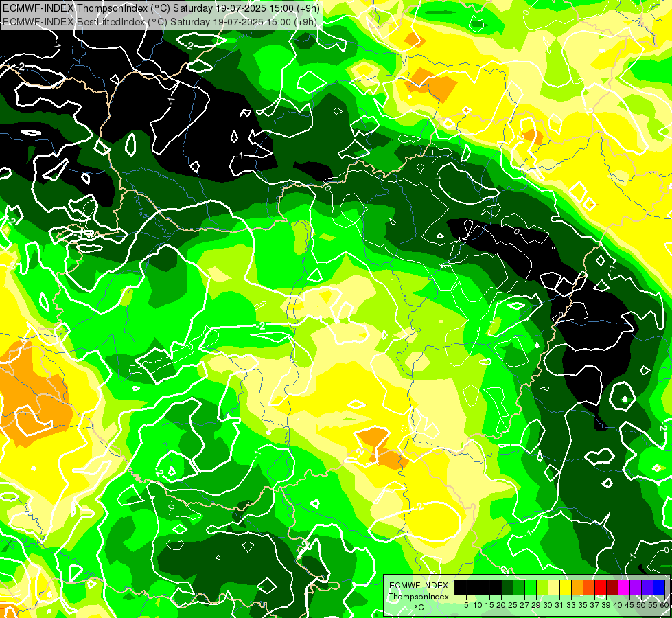Click the legend scale value 15
The image size is (672, 618).
point(489,605)
